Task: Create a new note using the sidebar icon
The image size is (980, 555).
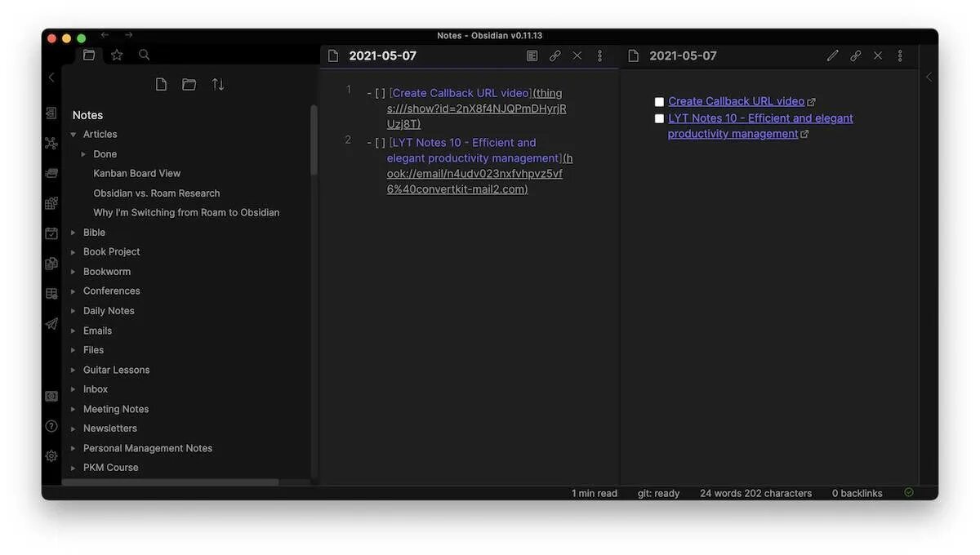Action: 160,83
